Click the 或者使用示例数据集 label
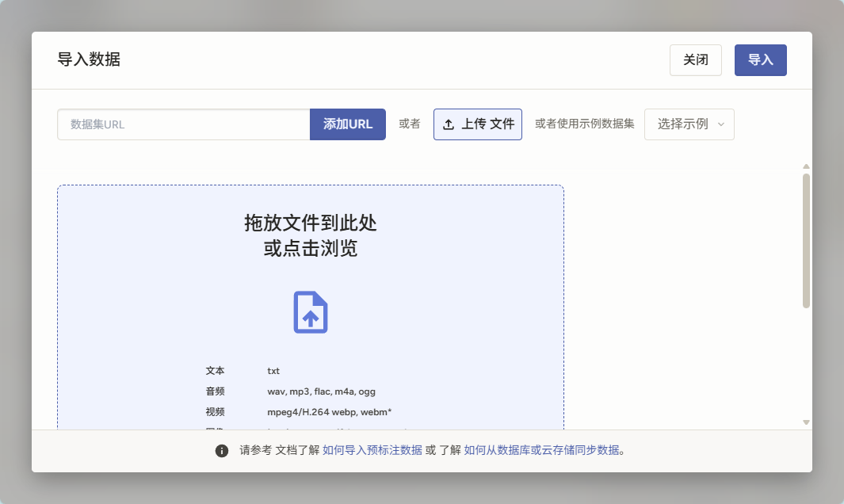The width and height of the screenshot is (844, 504). click(585, 124)
